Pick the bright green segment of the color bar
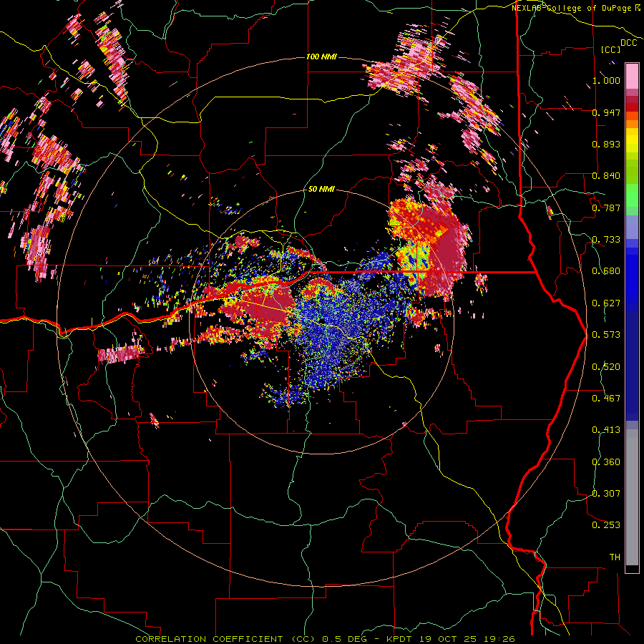The width and height of the screenshot is (644, 644). pos(632,195)
